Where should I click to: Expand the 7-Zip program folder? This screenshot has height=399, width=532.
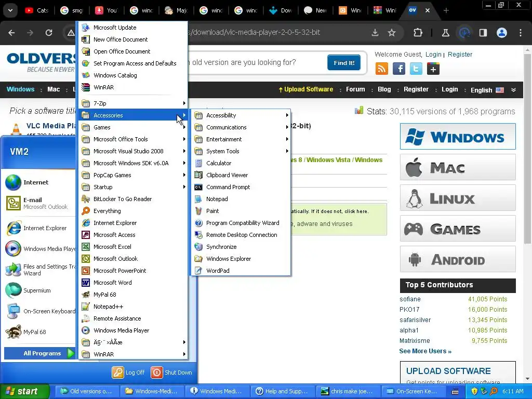133,103
